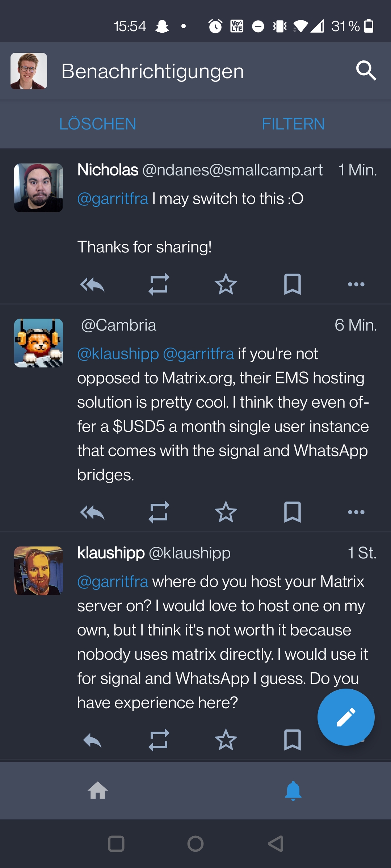
Task: Switch to the home timeline tab
Action: [x=98, y=791]
